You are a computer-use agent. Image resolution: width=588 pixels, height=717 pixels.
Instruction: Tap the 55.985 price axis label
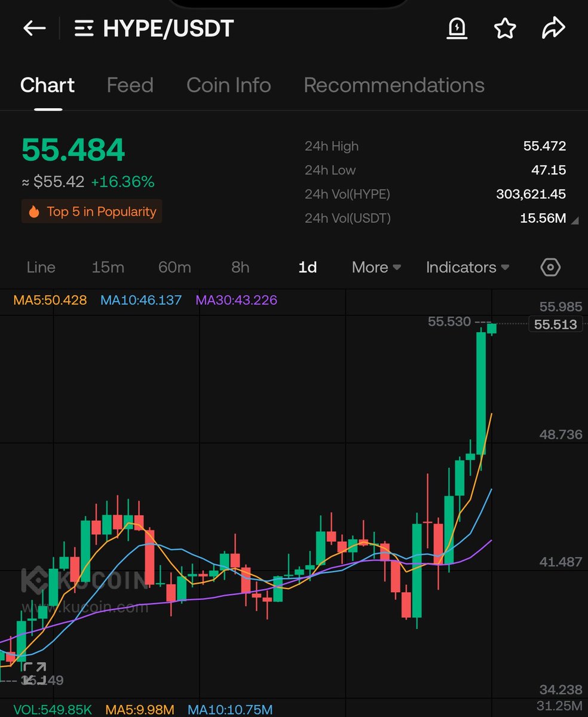coord(561,307)
